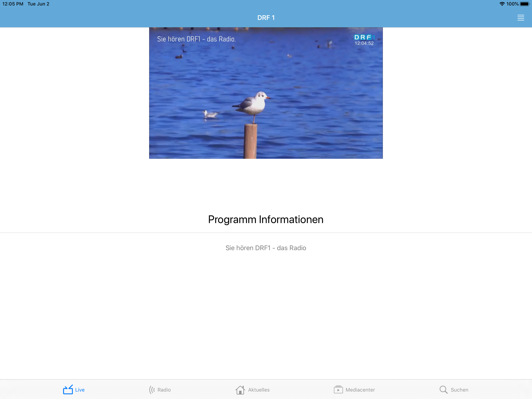Viewport: 532px width, 399px height.
Task: Tap the Aktuelles house icon
Action: tap(240, 390)
